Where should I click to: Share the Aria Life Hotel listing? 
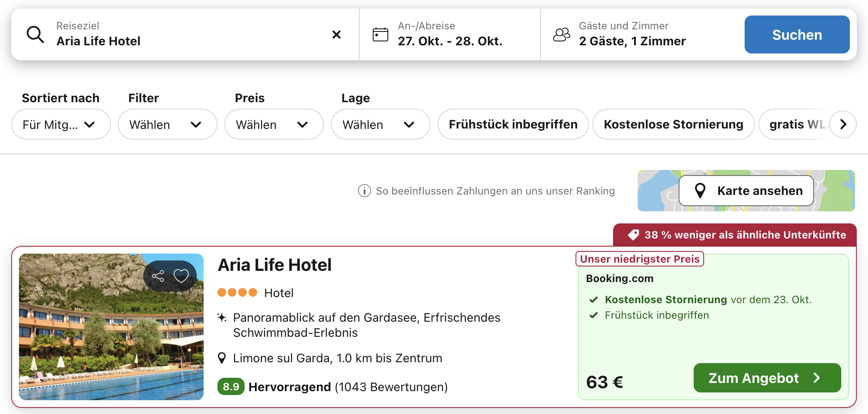tap(158, 276)
